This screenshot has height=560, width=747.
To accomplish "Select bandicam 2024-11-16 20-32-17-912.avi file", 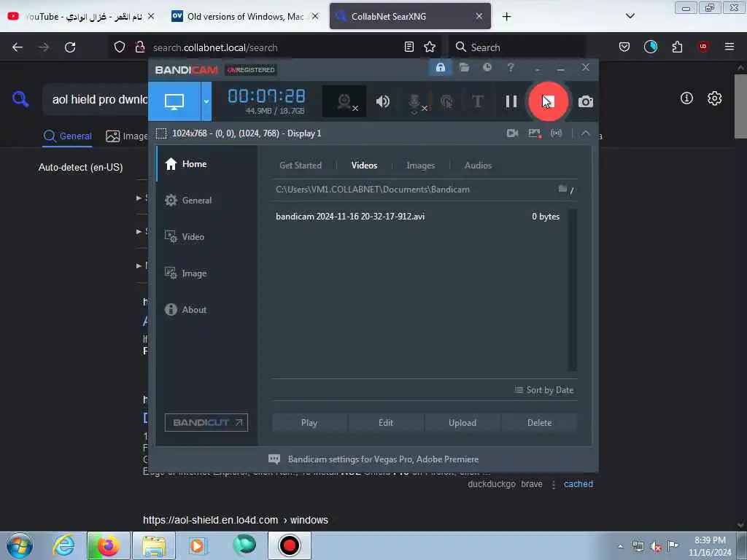I will point(417,216).
